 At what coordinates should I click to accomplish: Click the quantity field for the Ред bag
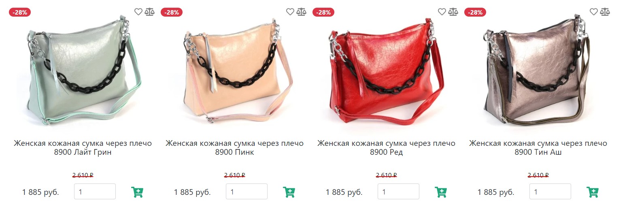coord(398,192)
